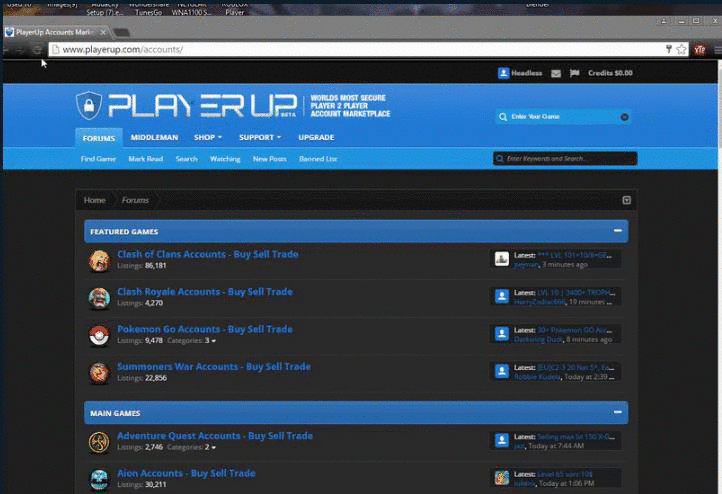
Task: Click latest poster avatar in Adventure Quest row
Action: click(x=501, y=440)
